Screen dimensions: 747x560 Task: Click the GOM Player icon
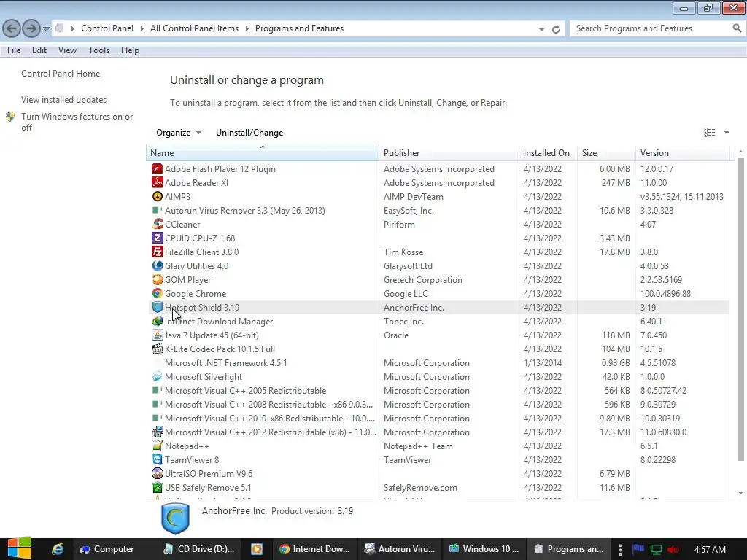tap(157, 280)
